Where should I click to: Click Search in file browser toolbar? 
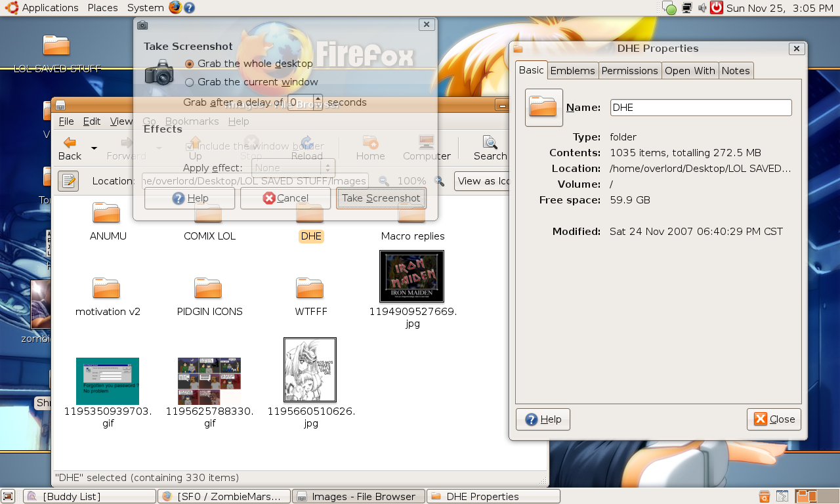pyautogui.click(x=490, y=148)
